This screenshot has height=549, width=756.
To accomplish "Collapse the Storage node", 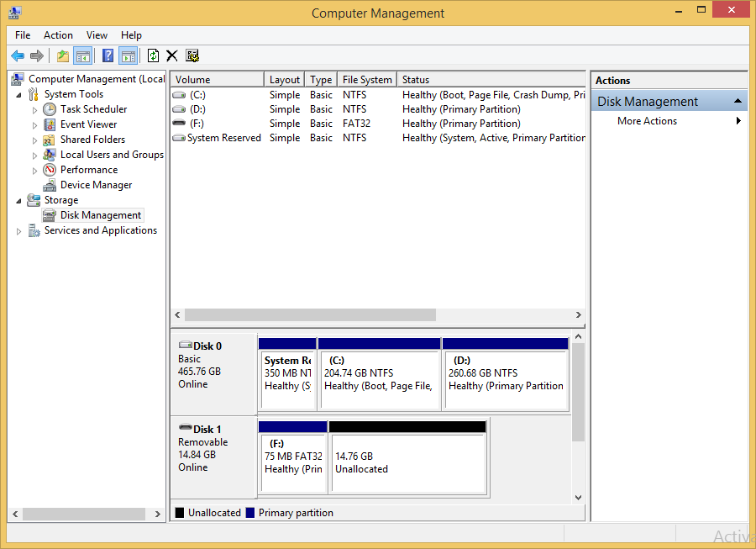I will 18,201.
